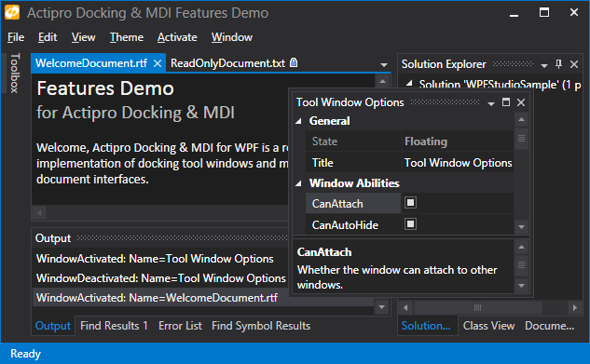Click scroll down arrow in property grid

(x=521, y=227)
